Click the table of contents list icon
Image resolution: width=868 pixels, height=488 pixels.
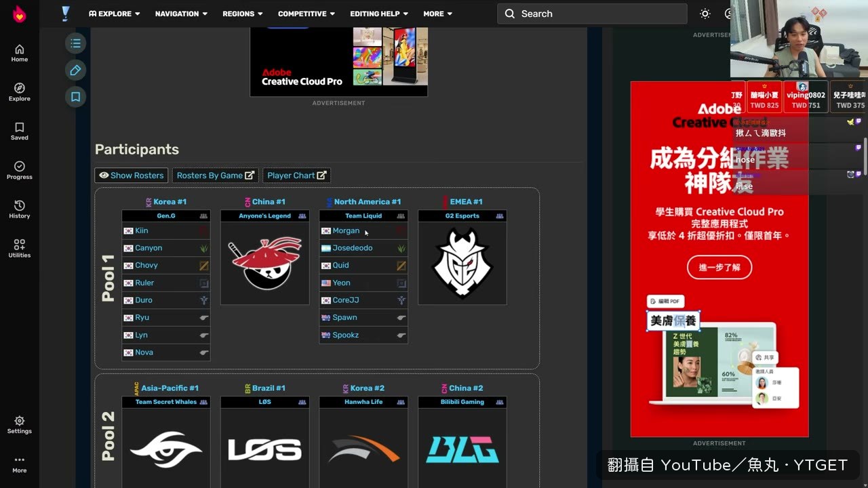75,43
